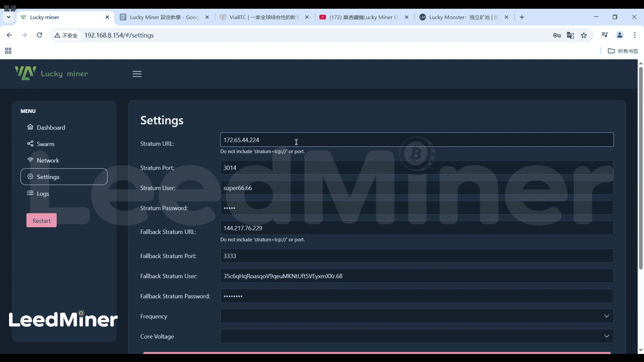Viewport: 644px width, 362px height.
Task: Click the not-secure site info indicator
Action: tap(66, 36)
